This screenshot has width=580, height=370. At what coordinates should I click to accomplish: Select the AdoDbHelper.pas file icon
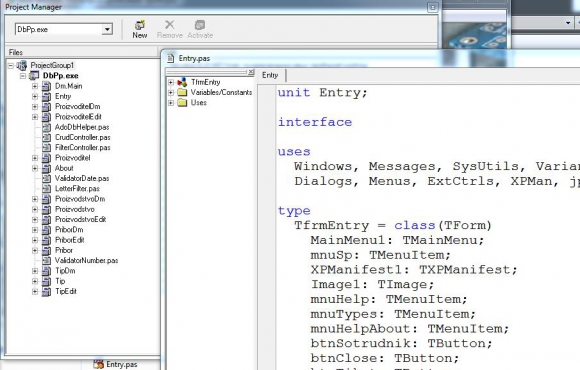point(46,127)
